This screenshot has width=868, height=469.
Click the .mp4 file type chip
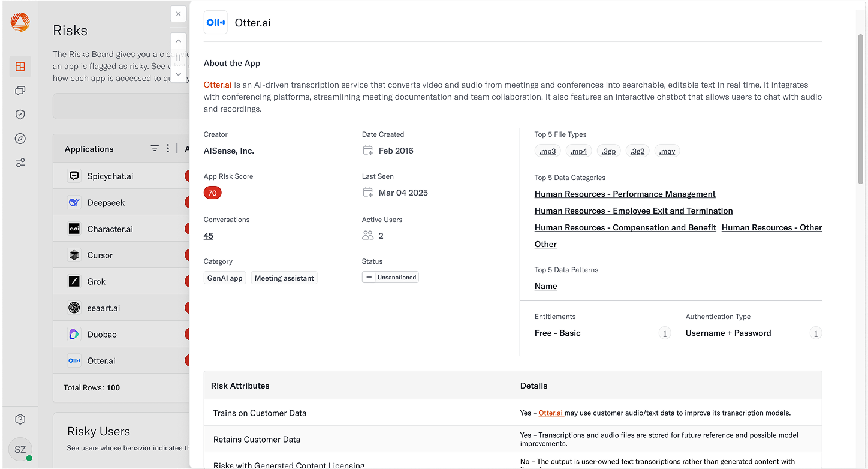[579, 151]
